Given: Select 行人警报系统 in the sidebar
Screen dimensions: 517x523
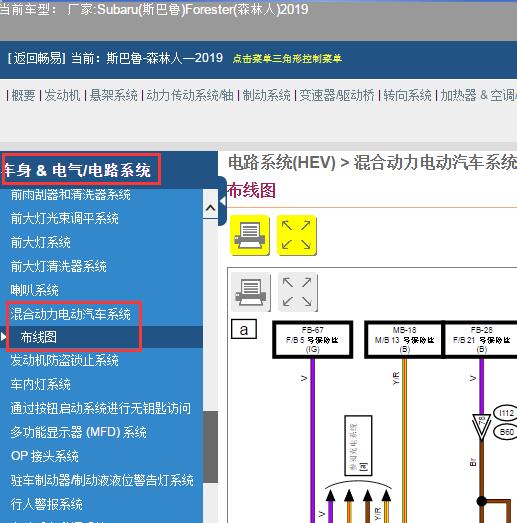Looking at the screenshot, I should (x=47, y=504).
